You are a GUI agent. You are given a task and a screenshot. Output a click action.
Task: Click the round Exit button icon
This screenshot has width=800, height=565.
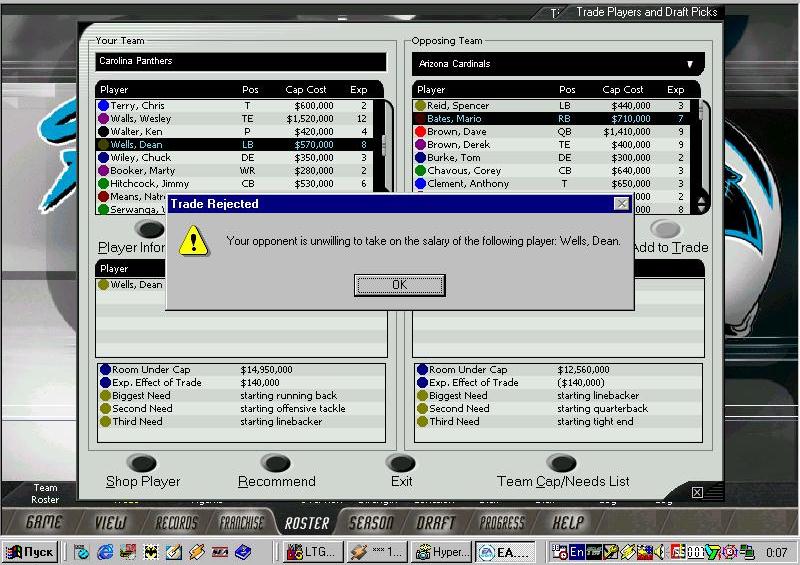pyautogui.click(x=401, y=464)
